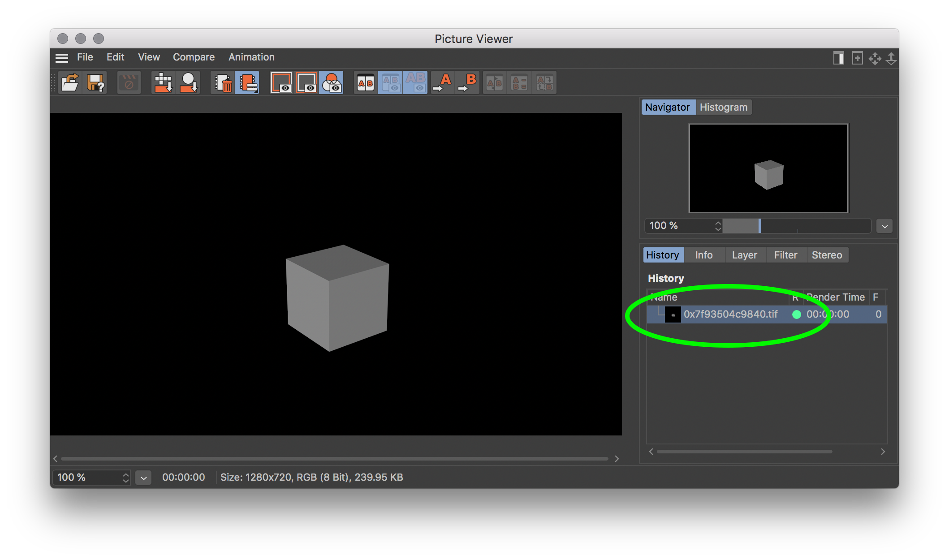Toggle the highlighted orange filmstrip toolbar button

point(248,83)
